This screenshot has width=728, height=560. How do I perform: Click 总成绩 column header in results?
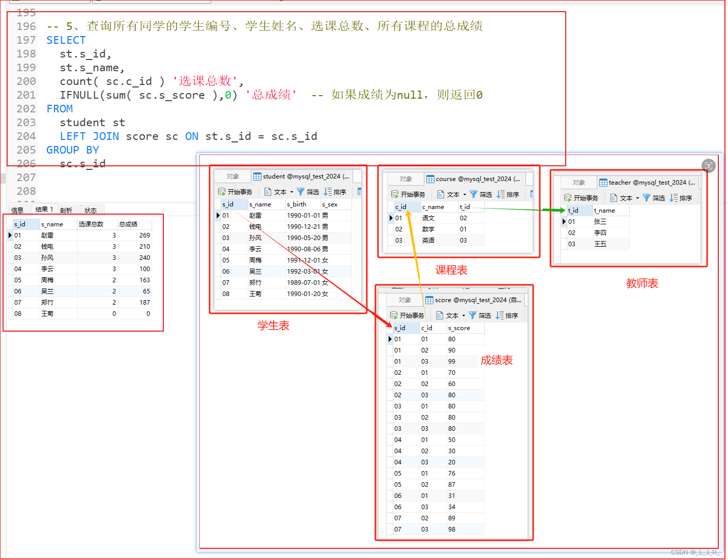coord(134,224)
